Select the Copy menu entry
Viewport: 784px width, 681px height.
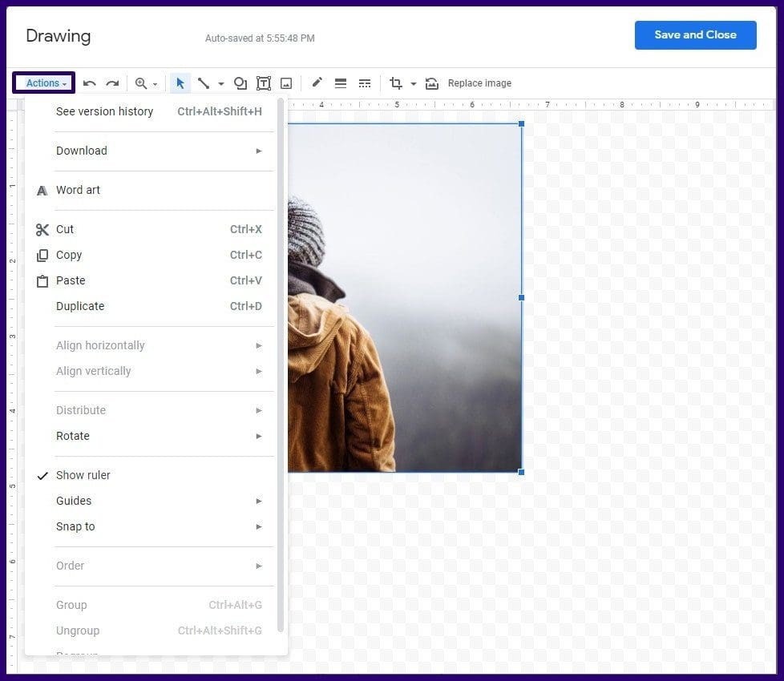pyautogui.click(x=156, y=255)
